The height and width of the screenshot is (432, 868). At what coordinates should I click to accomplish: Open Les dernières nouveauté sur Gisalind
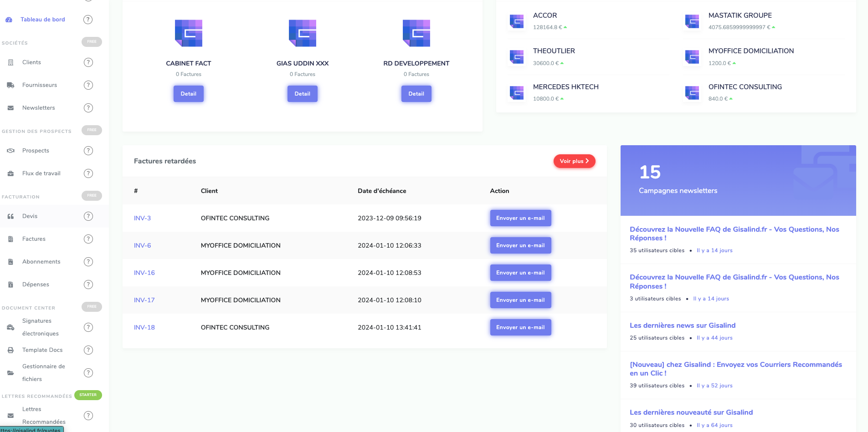pyautogui.click(x=691, y=412)
